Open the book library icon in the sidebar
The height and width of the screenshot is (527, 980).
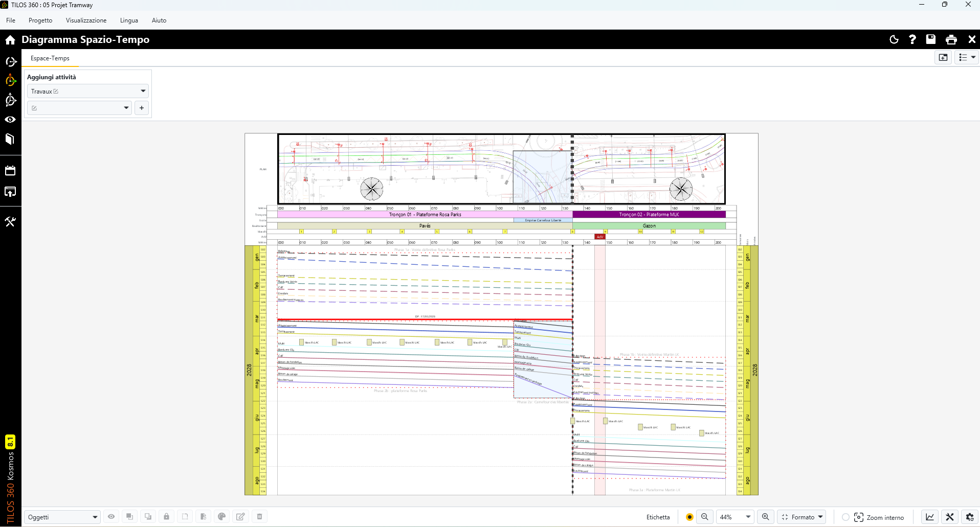tap(10, 139)
